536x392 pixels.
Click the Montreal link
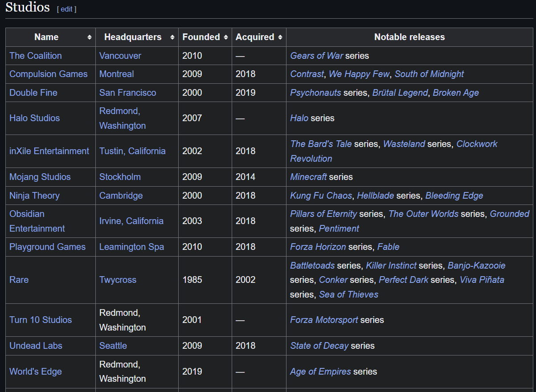tap(117, 74)
